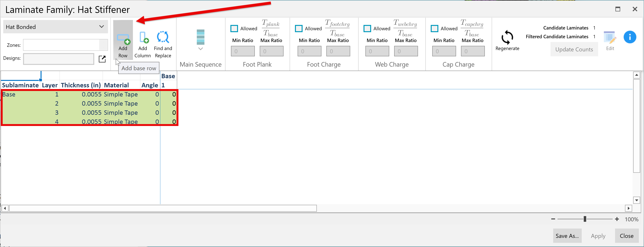
Task: Maximize the Laminate Family window
Action: click(618, 9)
